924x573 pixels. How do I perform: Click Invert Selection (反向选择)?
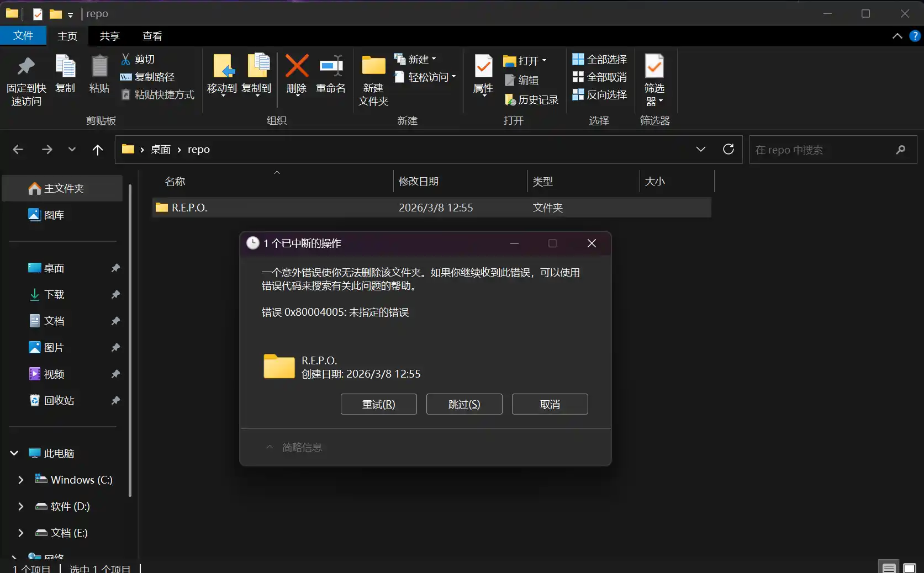click(x=600, y=94)
